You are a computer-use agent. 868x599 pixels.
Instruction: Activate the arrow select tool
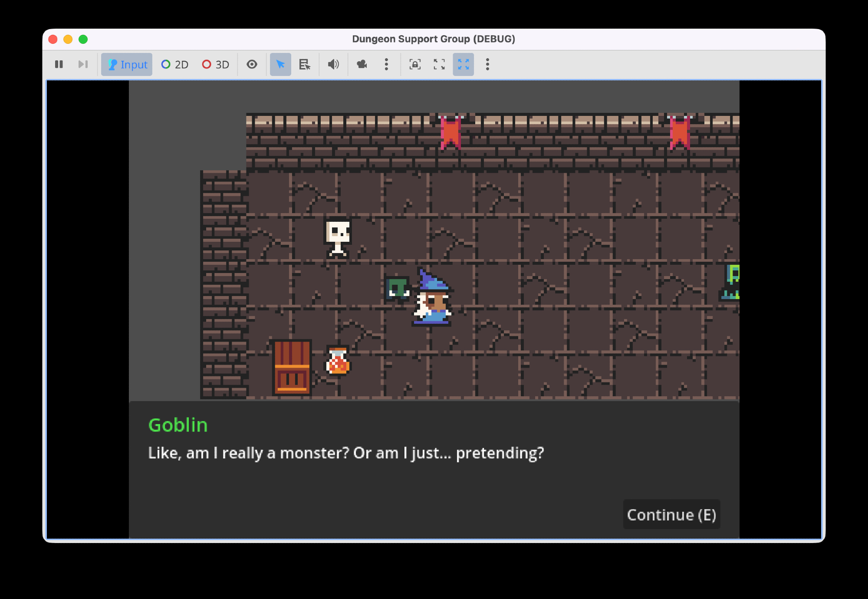tap(280, 64)
